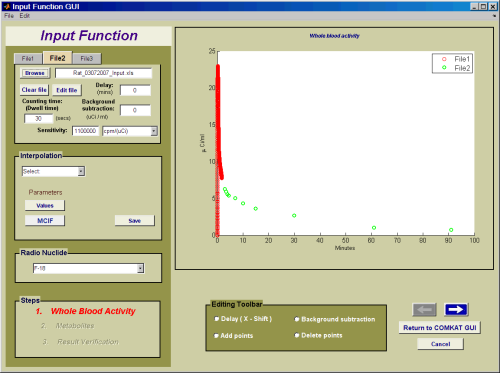Click the MCIF button
Viewport: 500px width, 373px height.
[45, 221]
